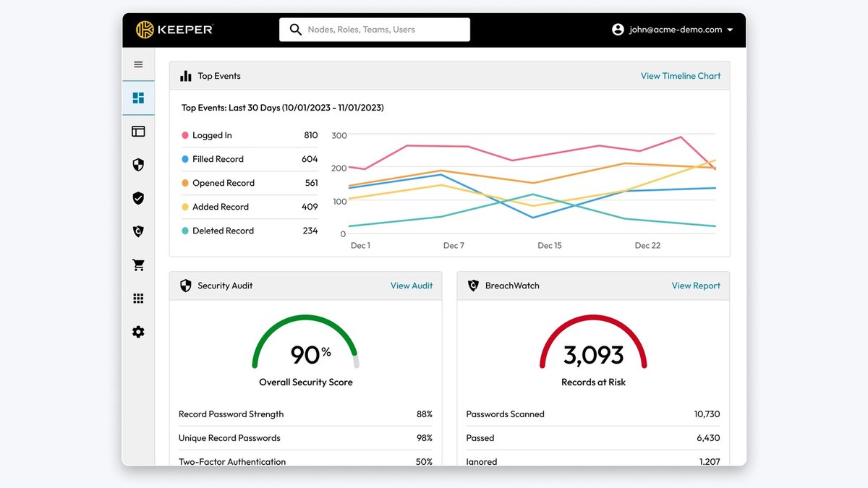Click the user avatar icon
Screen dimensions: 868x488
(x=618, y=30)
